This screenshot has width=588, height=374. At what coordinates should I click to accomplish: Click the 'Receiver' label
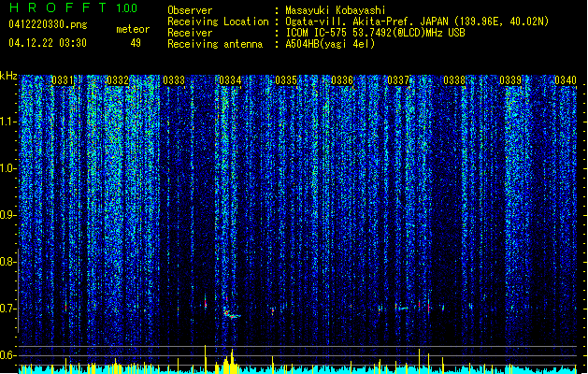(190, 33)
